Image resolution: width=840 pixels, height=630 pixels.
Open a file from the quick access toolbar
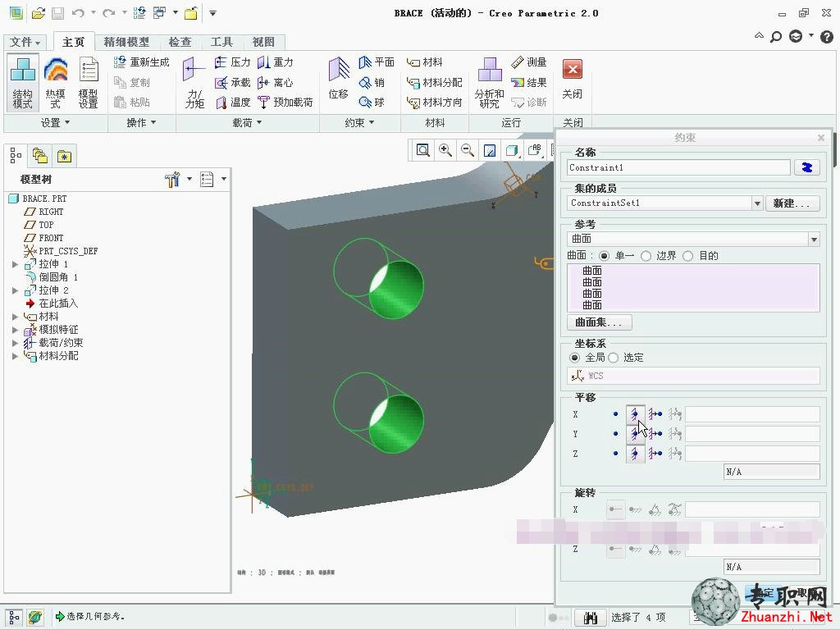[x=38, y=13]
